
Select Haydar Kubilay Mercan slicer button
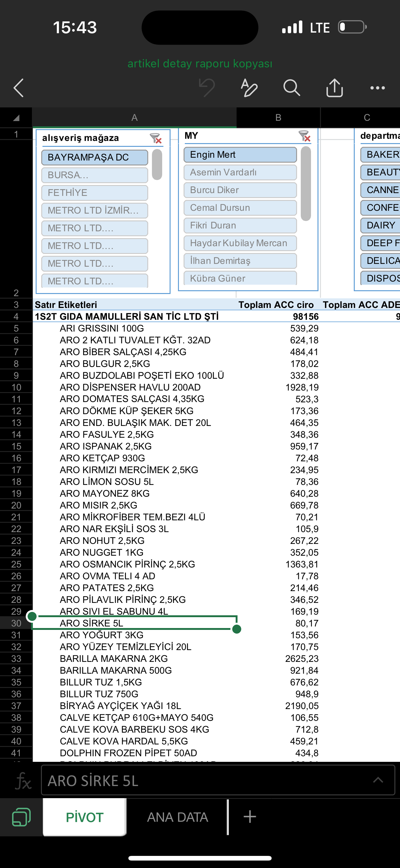point(240,243)
